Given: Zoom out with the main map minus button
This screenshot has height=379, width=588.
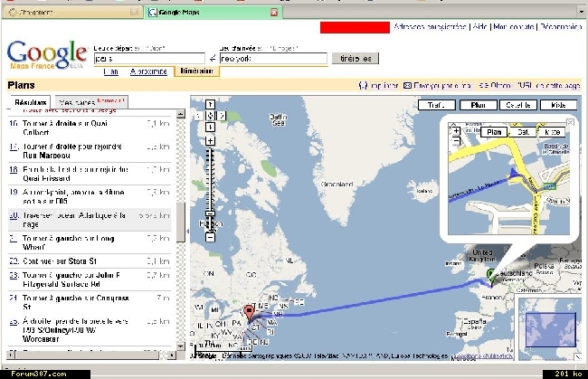Looking at the screenshot, I should coord(210,237).
